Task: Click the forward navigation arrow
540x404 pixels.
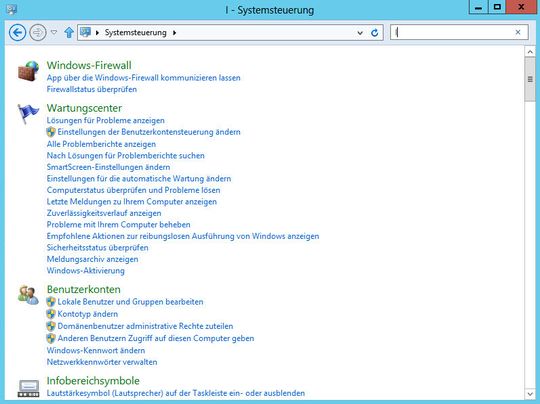Action: tap(38, 33)
